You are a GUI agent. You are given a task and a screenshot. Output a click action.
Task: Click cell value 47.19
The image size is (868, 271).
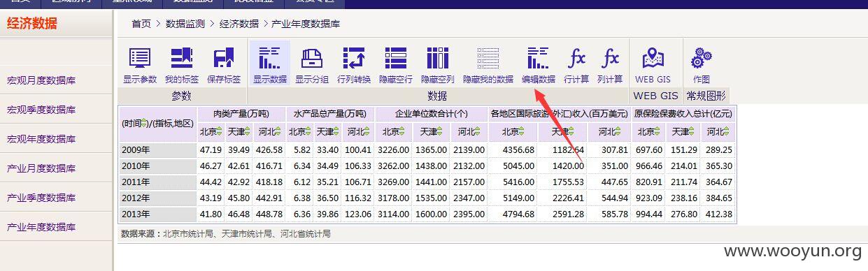pos(211,149)
